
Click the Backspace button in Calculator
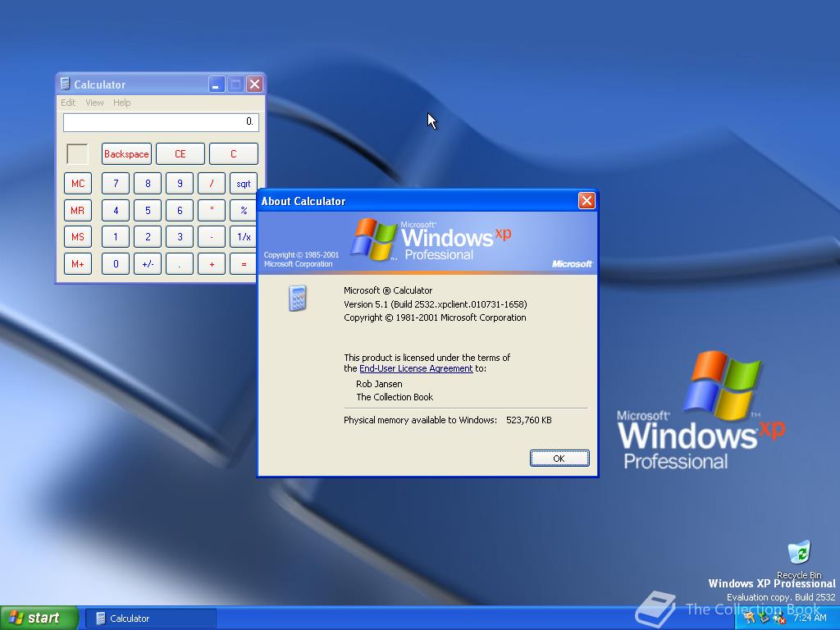(126, 153)
